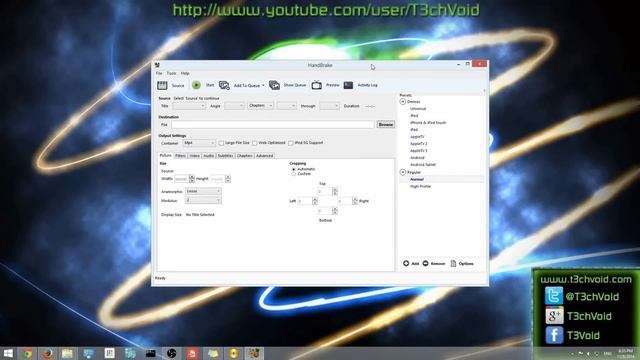Select the iPhone & iPod touch preset
The width and height of the screenshot is (640, 360).
428,123
